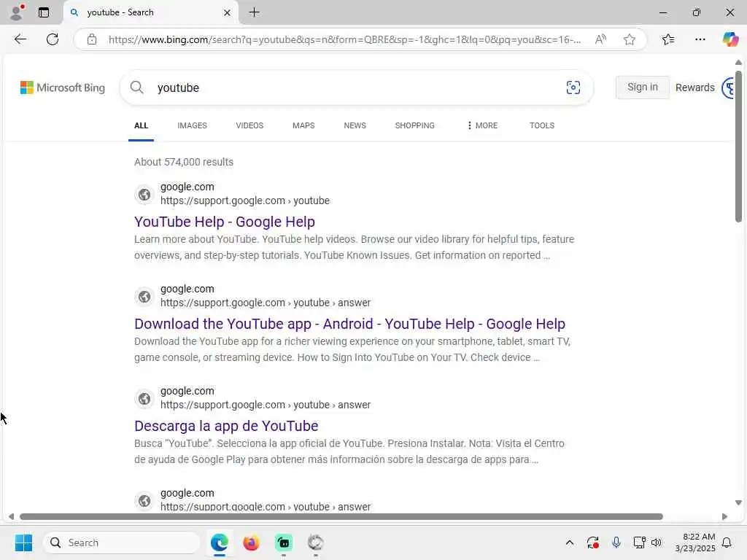Switch to SHOPPING tab

[414, 125]
